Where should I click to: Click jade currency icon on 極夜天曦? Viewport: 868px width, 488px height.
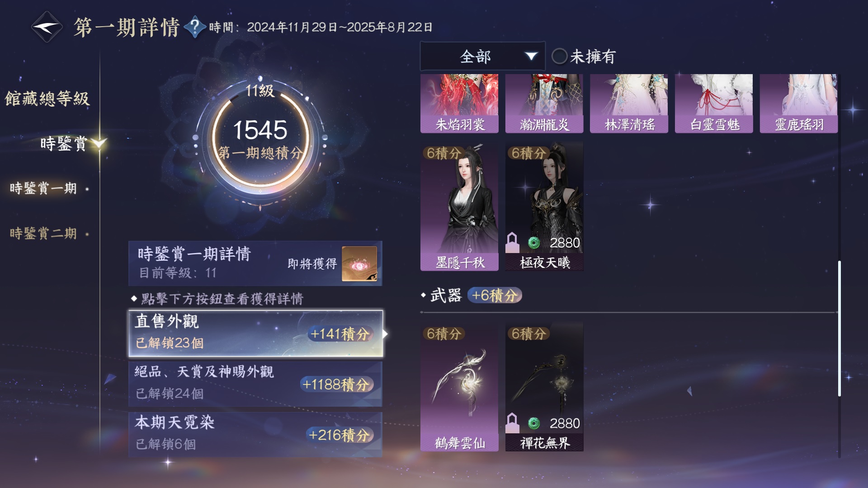tap(534, 243)
